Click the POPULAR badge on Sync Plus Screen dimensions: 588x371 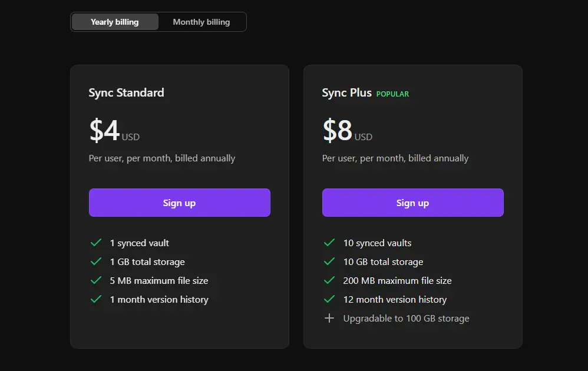(392, 94)
